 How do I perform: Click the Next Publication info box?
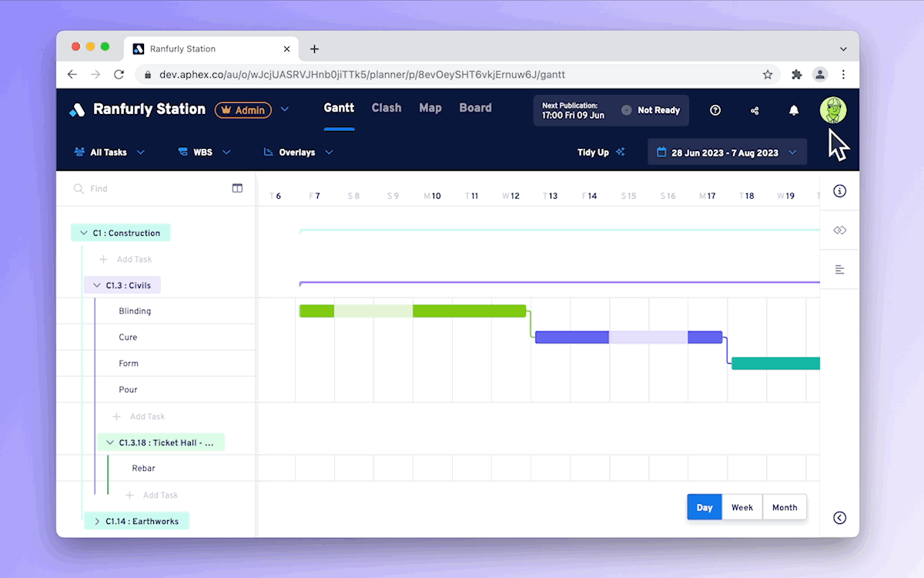611,110
